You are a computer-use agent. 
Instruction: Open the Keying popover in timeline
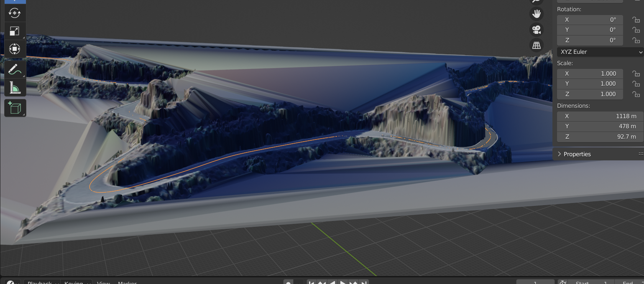point(77,282)
